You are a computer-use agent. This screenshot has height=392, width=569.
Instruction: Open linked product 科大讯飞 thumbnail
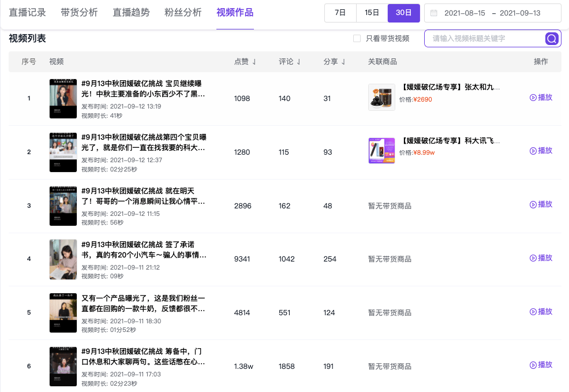pyautogui.click(x=381, y=151)
